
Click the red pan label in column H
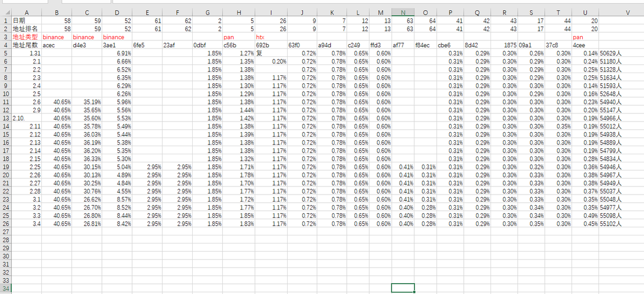point(238,37)
